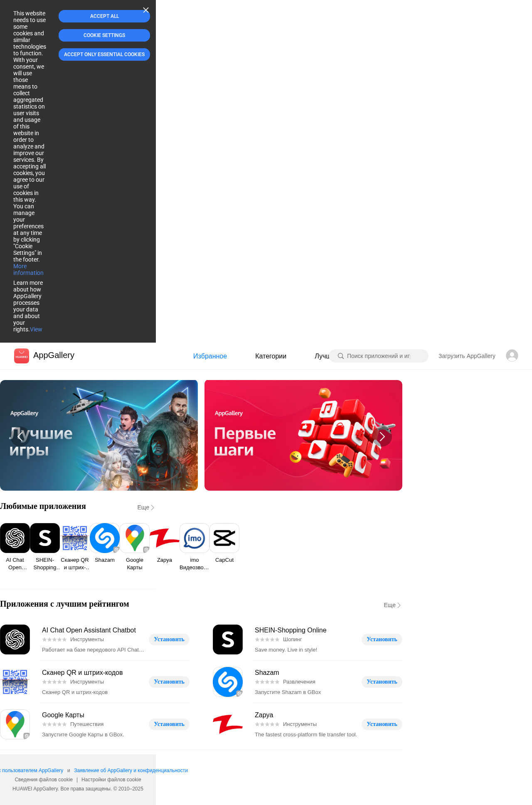Click Приложения с лучшим рейтингом heading

(64, 604)
